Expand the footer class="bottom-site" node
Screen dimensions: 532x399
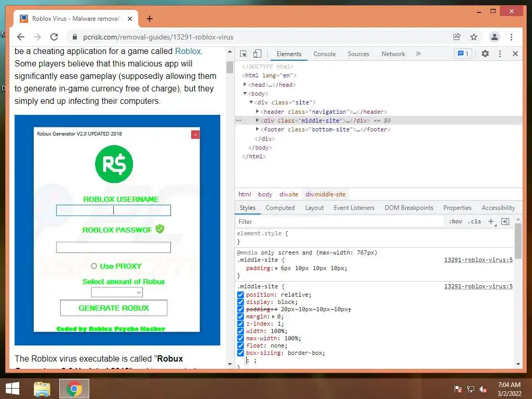(x=258, y=129)
